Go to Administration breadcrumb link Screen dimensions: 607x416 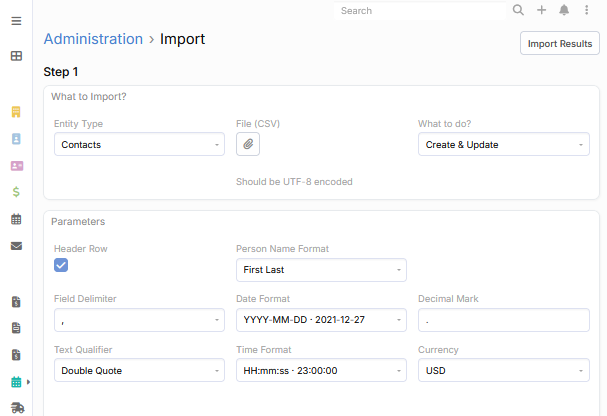pyautogui.click(x=93, y=39)
